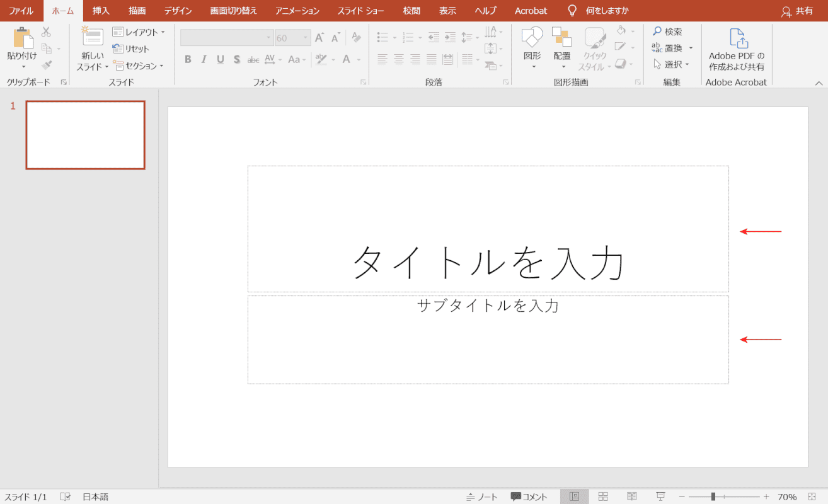Click the Cut scissors icon

(46, 32)
